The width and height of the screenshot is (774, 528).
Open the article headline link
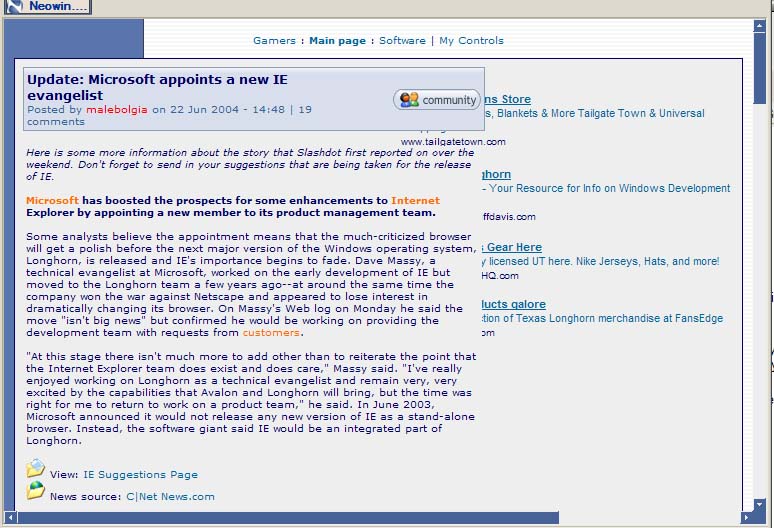pyautogui.click(x=157, y=87)
